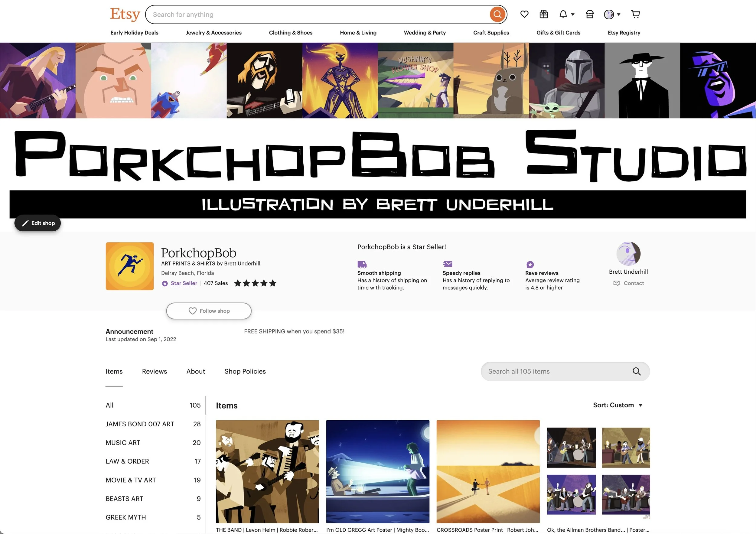The height and width of the screenshot is (534, 756).
Task: Click the gift box icon in header
Action: point(544,14)
